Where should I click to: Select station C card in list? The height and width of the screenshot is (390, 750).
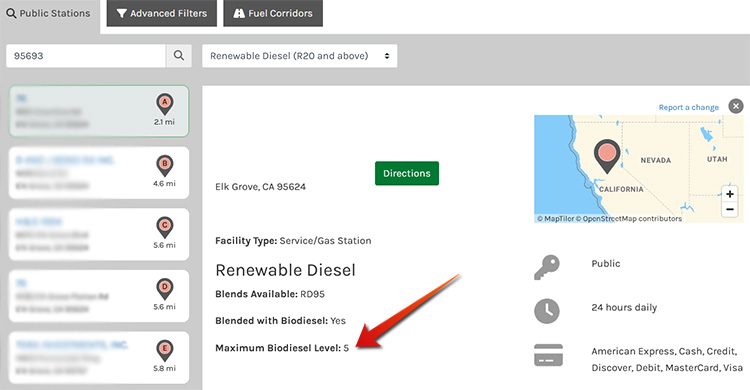click(x=99, y=234)
